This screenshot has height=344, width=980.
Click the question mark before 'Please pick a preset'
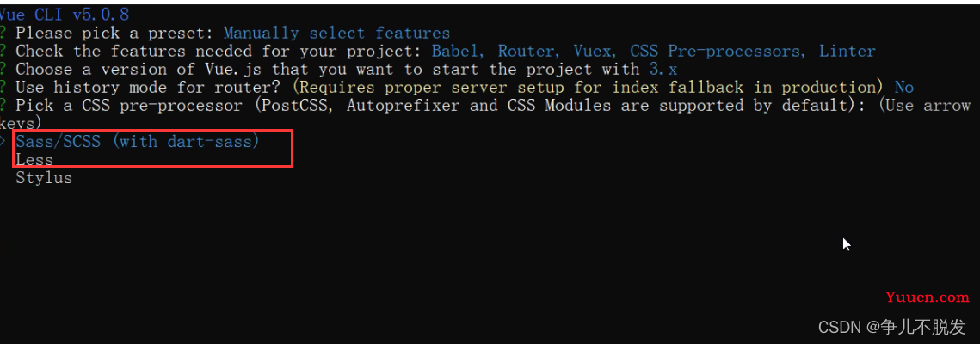pos(3,33)
